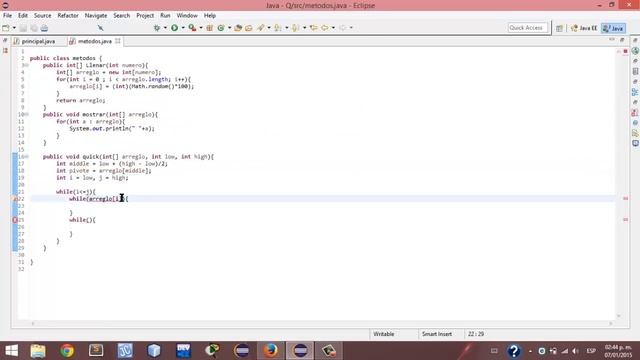The height and width of the screenshot is (360, 640).
Task: Click the Run external tools icon
Action: [192, 28]
